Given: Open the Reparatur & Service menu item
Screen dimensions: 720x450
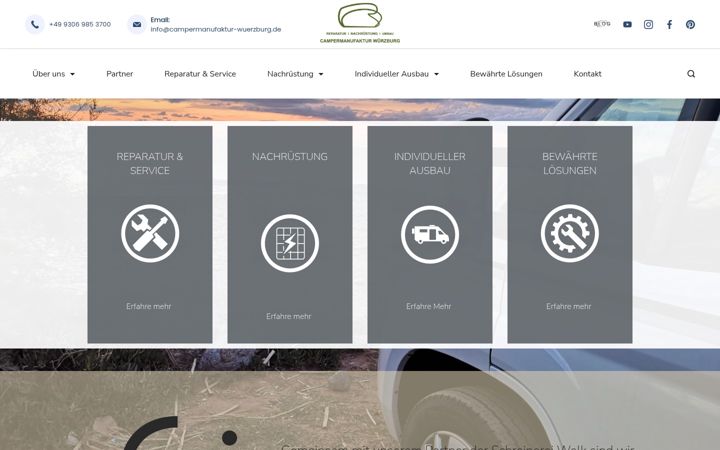Looking at the screenshot, I should (x=200, y=74).
